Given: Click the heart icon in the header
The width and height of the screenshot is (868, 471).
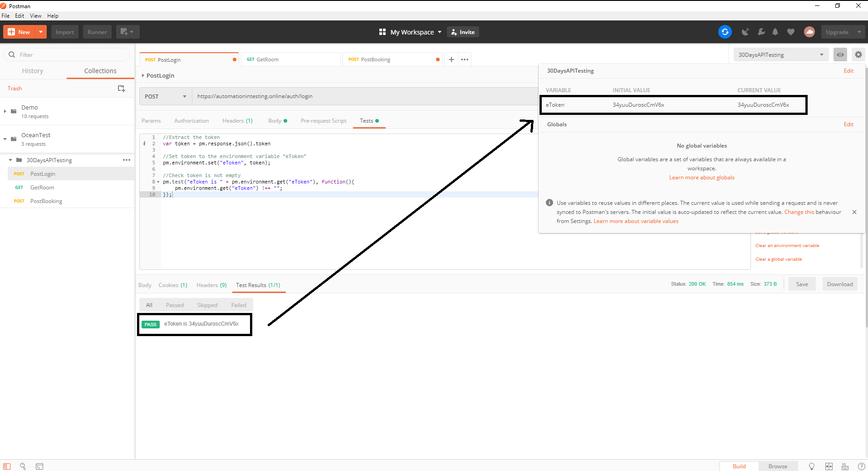Looking at the screenshot, I should pyautogui.click(x=791, y=32).
